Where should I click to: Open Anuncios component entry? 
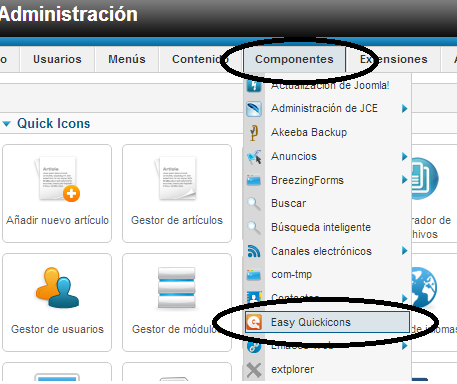[294, 156]
